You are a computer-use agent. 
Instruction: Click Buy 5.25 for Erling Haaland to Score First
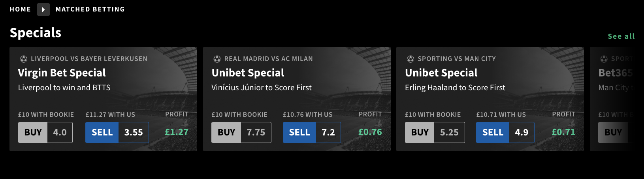tap(435, 132)
